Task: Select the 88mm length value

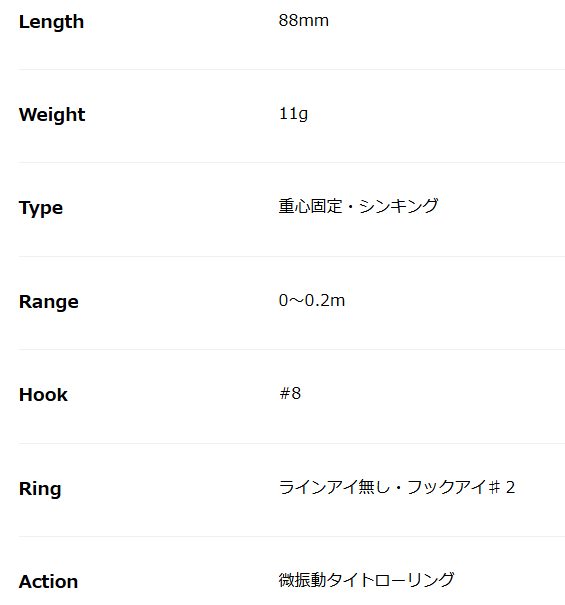Action: (304, 20)
